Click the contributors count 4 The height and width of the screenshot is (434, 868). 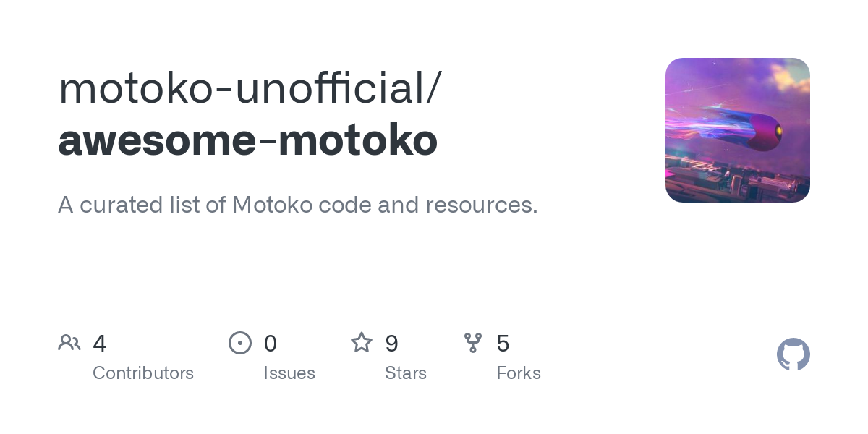tap(100, 344)
